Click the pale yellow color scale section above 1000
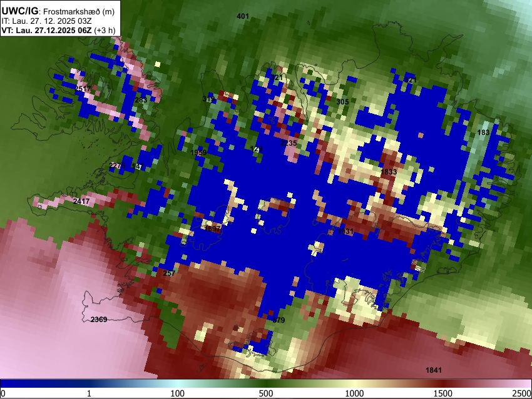The width and height of the screenshot is (532, 399). (354, 384)
